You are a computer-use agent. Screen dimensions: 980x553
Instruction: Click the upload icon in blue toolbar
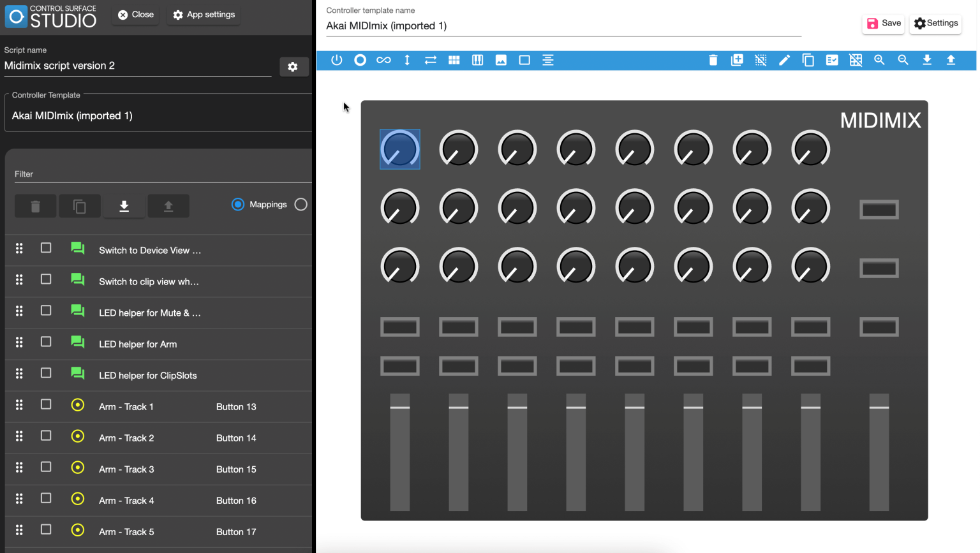click(x=951, y=60)
